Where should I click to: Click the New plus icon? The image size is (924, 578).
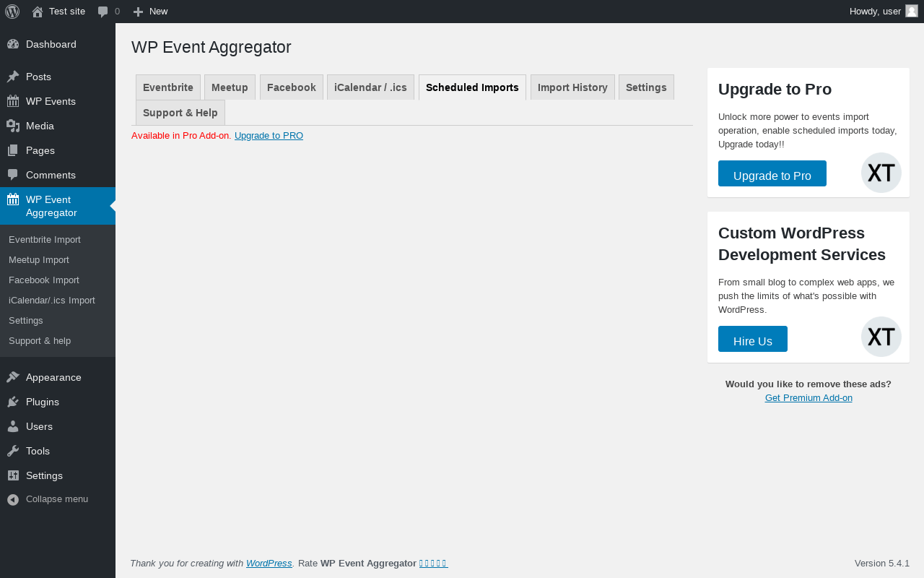[x=139, y=12]
